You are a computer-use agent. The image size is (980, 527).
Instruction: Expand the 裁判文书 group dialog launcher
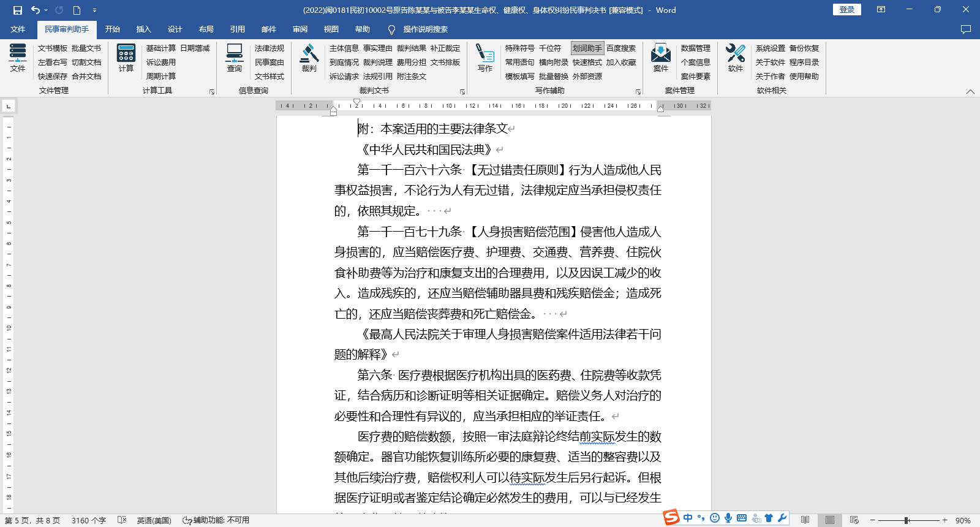coord(462,92)
